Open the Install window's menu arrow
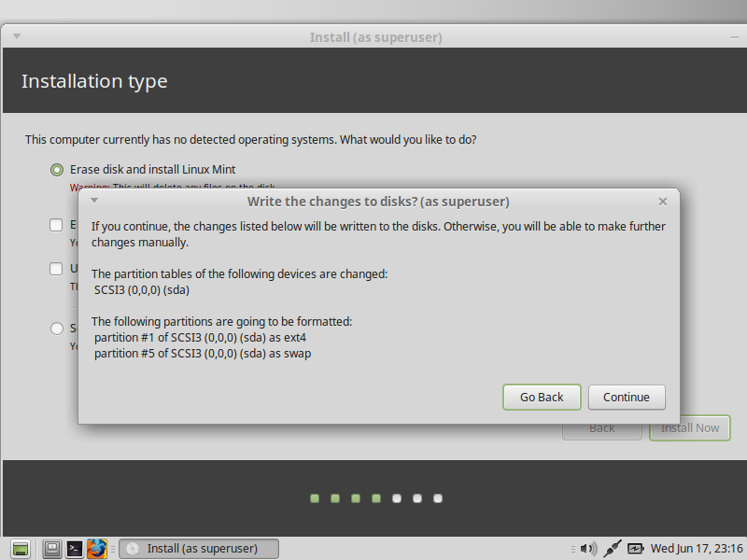Viewport: 747px width, 560px height. [x=17, y=36]
